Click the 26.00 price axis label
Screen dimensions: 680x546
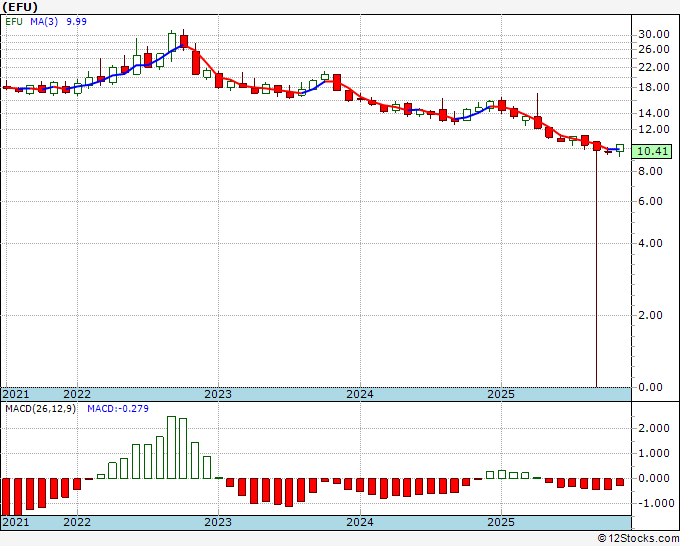[x=654, y=49]
